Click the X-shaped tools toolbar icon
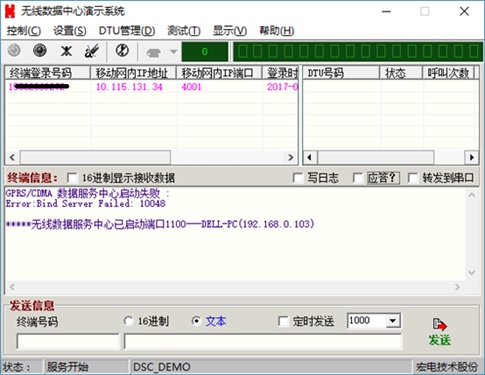The width and height of the screenshot is (485, 375). point(66,51)
